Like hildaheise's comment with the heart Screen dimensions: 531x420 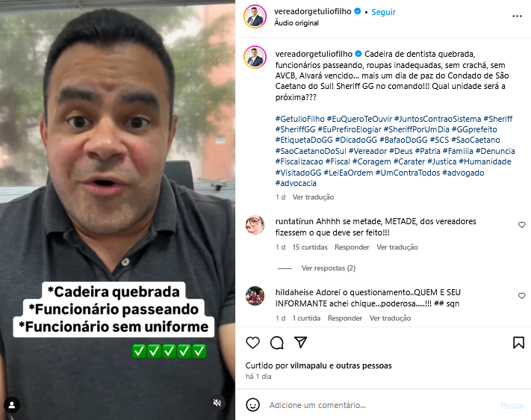[x=522, y=296]
